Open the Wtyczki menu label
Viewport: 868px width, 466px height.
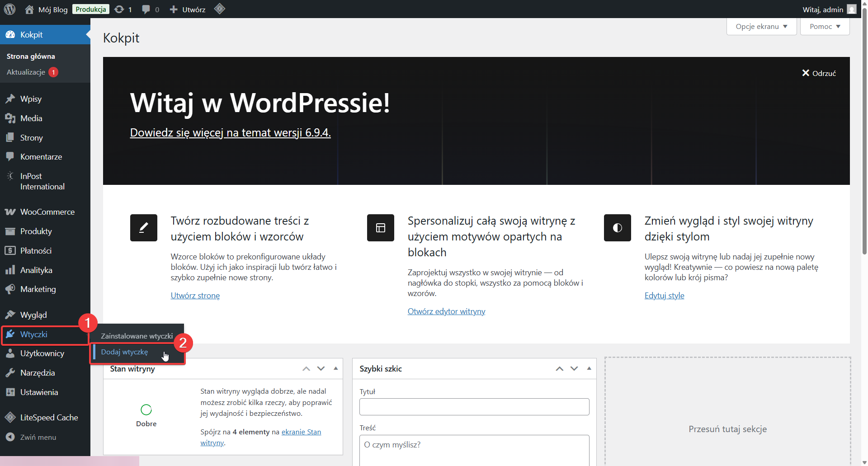click(x=34, y=334)
